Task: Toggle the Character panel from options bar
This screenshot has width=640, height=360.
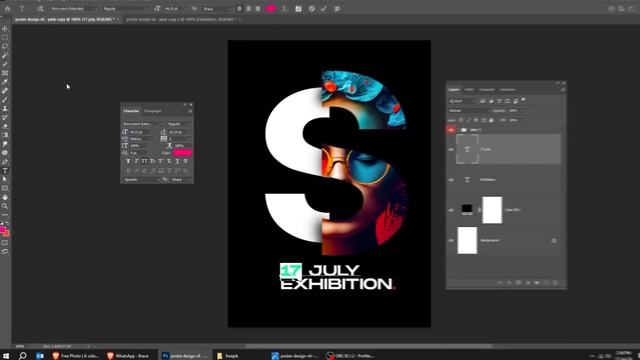Action: click(298, 9)
